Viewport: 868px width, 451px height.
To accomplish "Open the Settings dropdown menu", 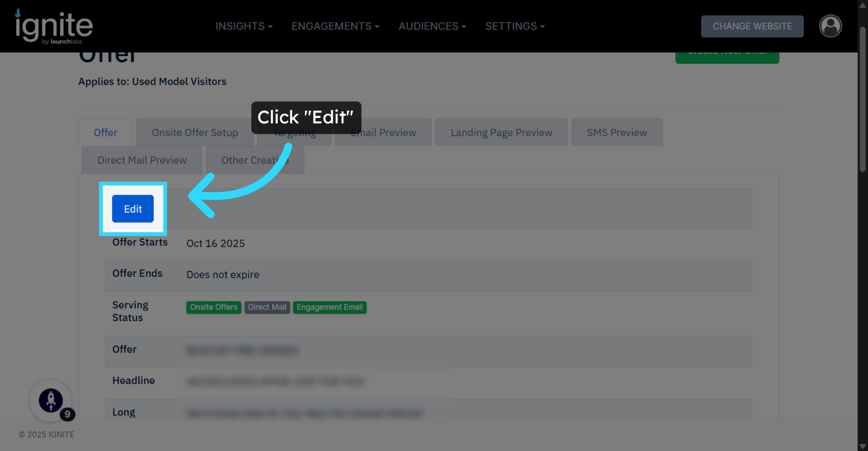I will pos(515,26).
